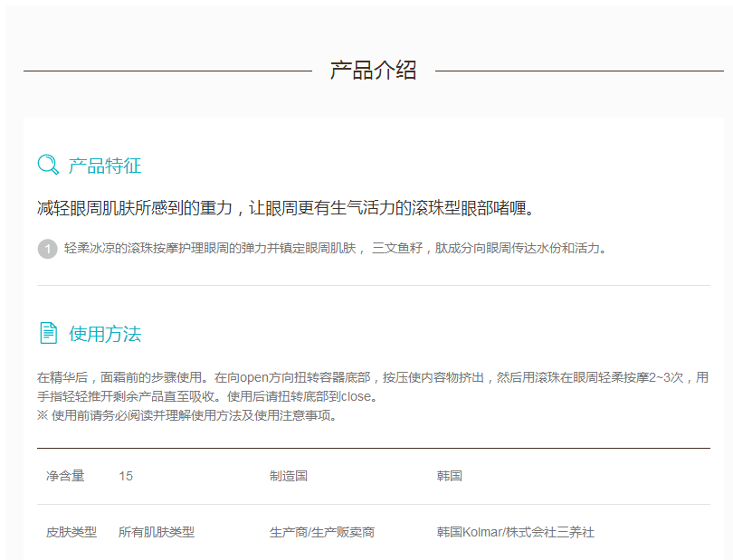Click the decorative line left of 产品介绍
Image resolution: width=733 pixels, height=560 pixels.
click(167, 71)
